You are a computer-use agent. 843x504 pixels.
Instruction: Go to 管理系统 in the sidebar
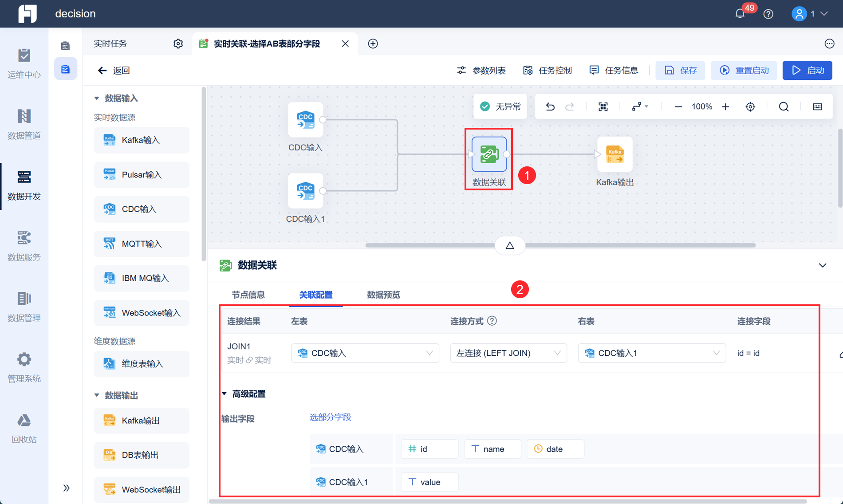[24, 368]
